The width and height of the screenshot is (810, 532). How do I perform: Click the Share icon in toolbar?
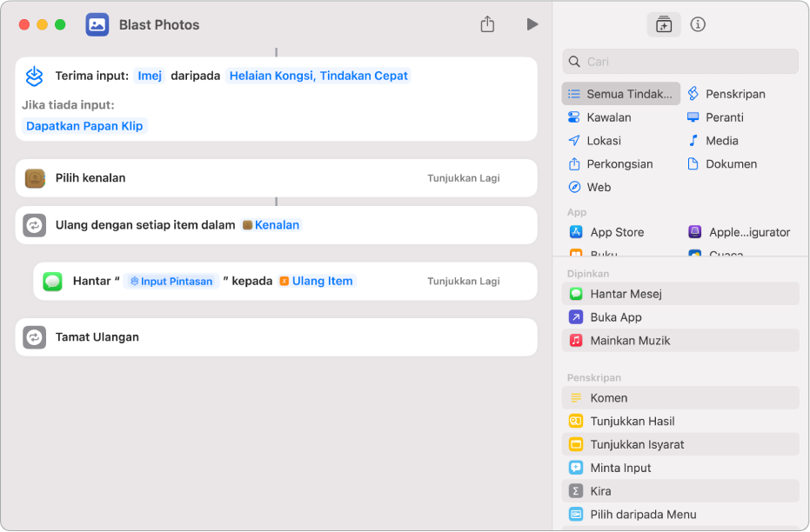pyautogui.click(x=487, y=24)
